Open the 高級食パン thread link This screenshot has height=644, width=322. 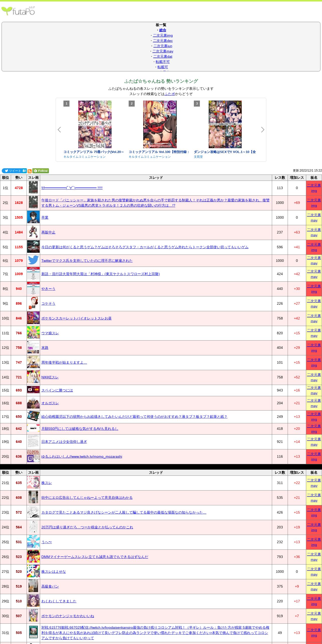click(x=50, y=586)
